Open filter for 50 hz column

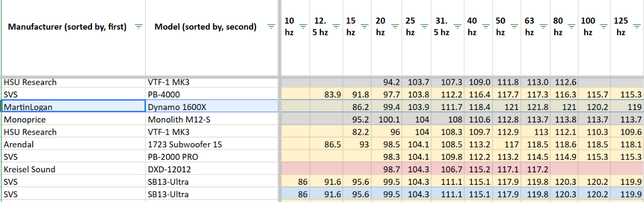(513, 27)
